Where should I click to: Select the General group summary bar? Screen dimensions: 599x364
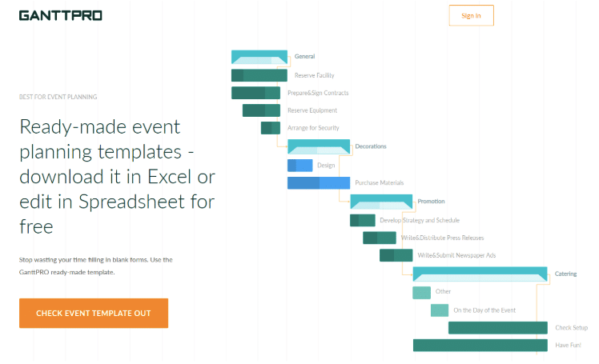[x=259, y=57]
